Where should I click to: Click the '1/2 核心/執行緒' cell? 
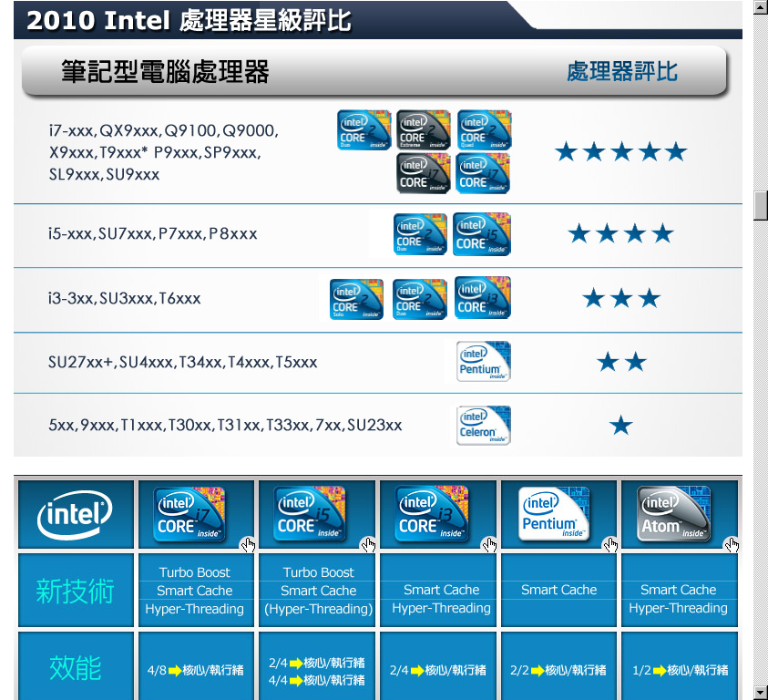[x=681, y=670]
